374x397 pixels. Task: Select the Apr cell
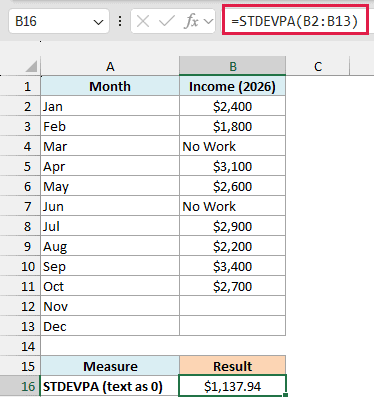(x=110, y=166)
